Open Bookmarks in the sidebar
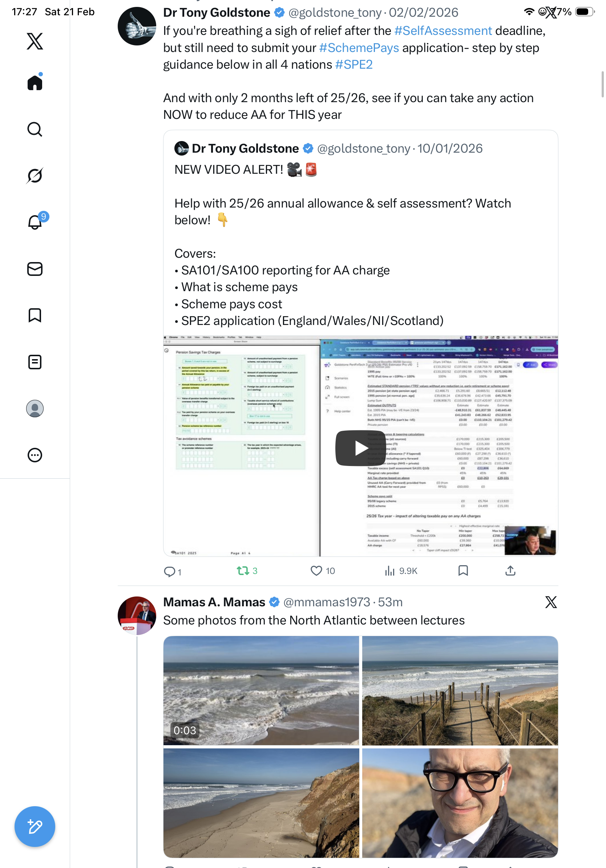The width and height of the screenshot is (606, 868). pos(35,315)
